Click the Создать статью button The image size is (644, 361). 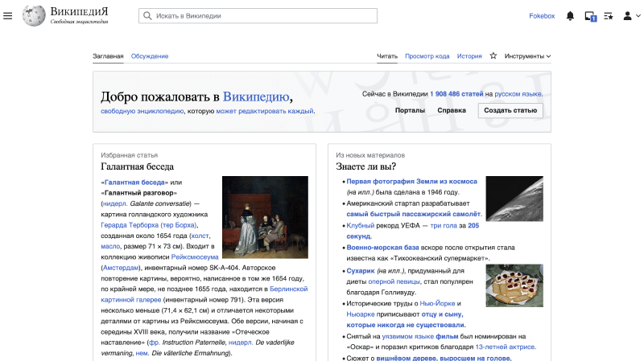pos(510,110)
